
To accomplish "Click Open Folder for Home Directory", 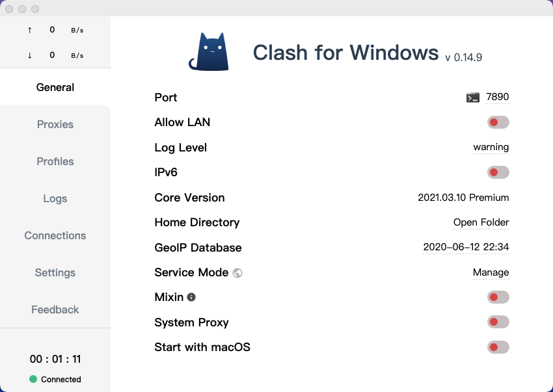I will pyautogui.click(x=481, y=222).
